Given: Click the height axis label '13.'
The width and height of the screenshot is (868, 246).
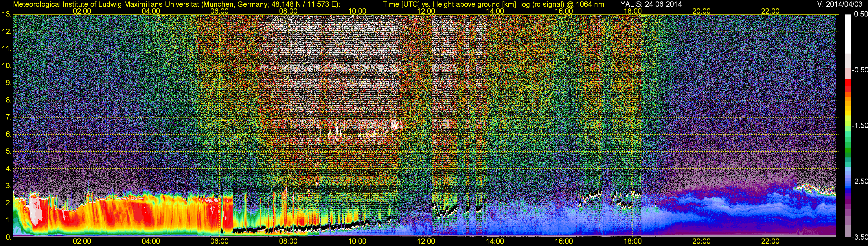Looking at the screenshot, I should click(x=7, y=14).
